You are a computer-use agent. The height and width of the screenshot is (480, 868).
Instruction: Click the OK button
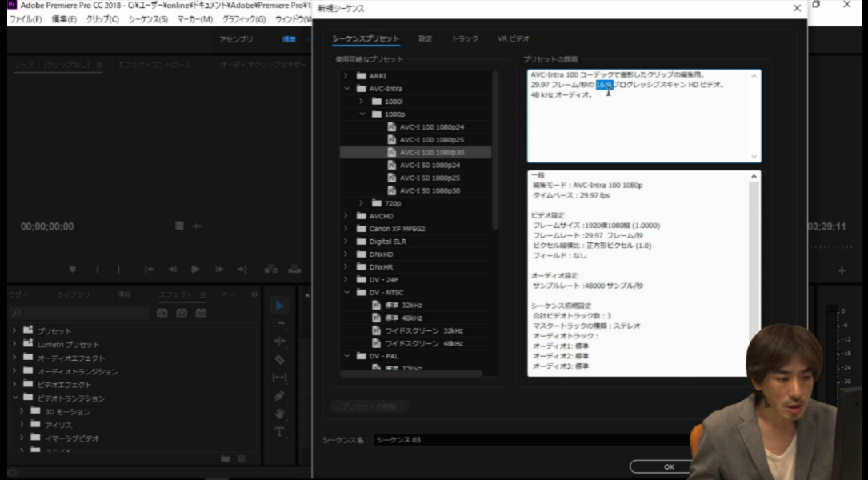668,466
